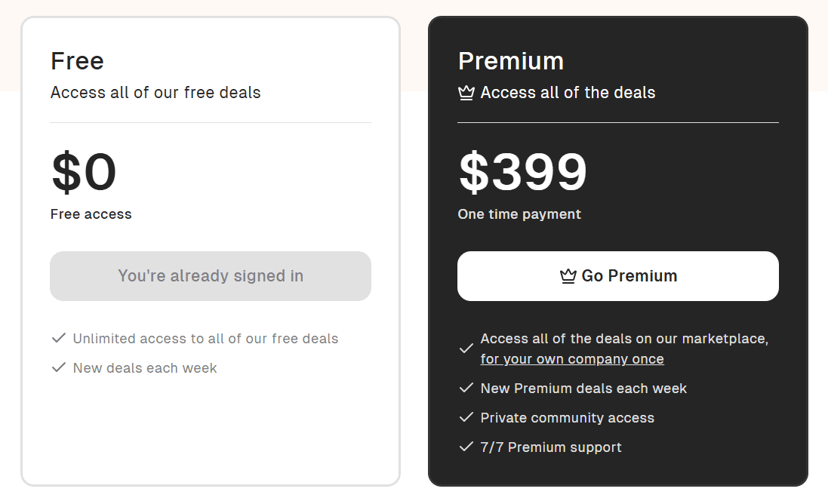Screen dimensions: 828x504
Task: Click "Access all of our free deals" subtitle
Action: point(155,93)
